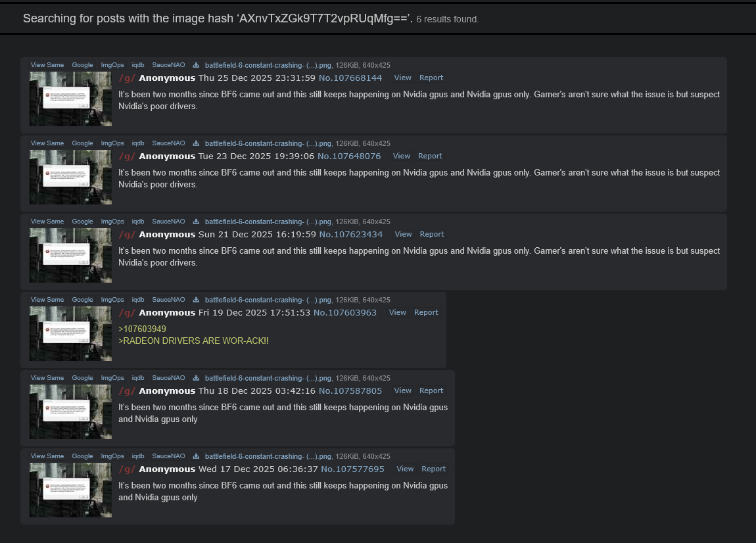Viewport: 756px width, 543px height.
Task: Open the png filename link in post No.107577695
Action: tap(268, 456)
